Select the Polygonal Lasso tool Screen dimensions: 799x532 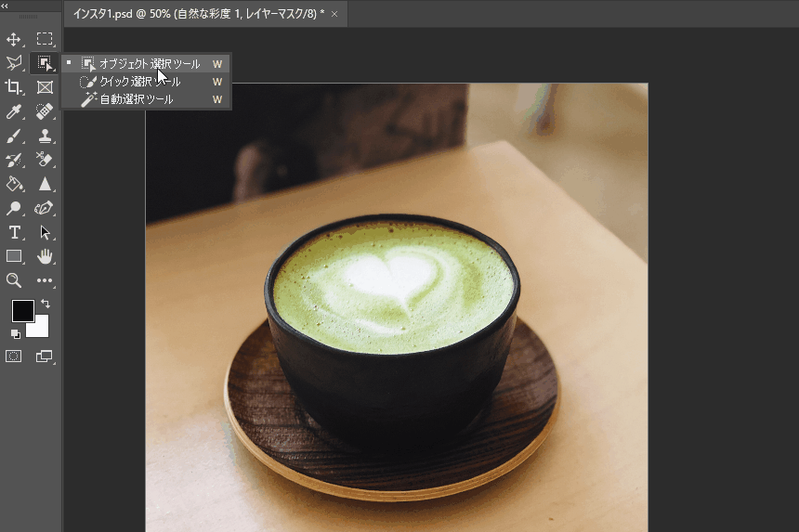pyautogui.click(x=14, y=63)
